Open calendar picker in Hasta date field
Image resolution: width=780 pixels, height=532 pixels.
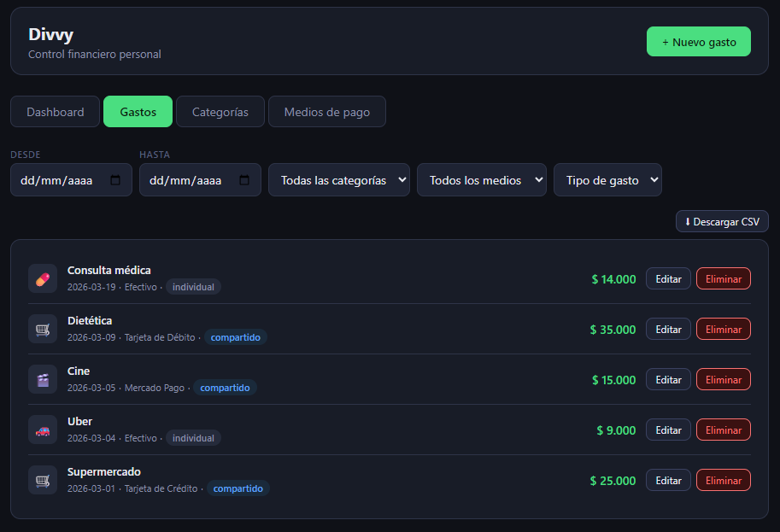(244, 180)
